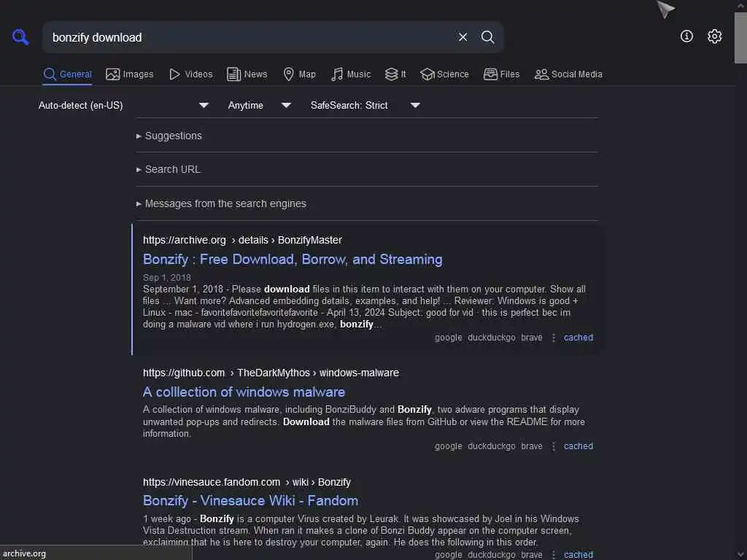The image size is (747, 560).
Task: Open the SafeSearch: Strict dropdown
Action: (365, 105)
